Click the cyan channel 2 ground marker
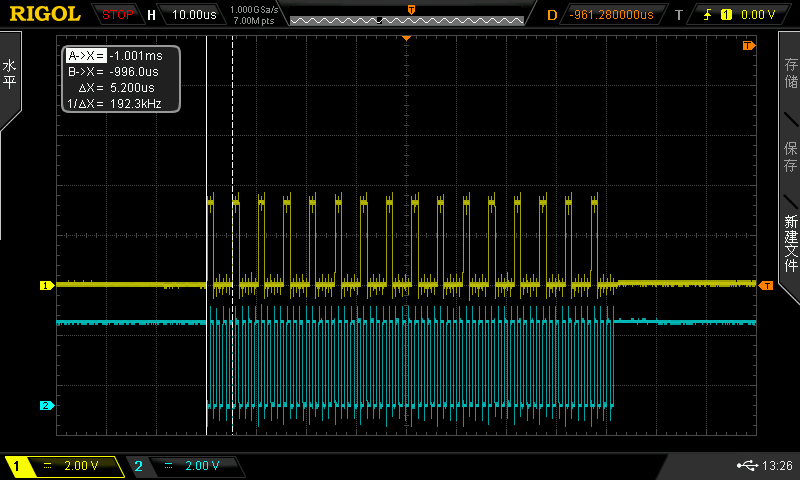The width and height of the screenshot is (800, 480). (46, 406)
